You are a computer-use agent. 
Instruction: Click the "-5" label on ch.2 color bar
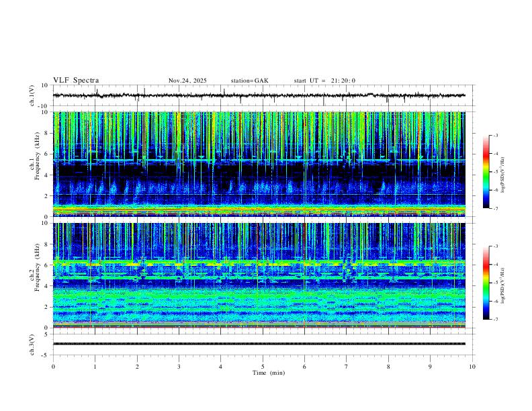pos(496,283)
